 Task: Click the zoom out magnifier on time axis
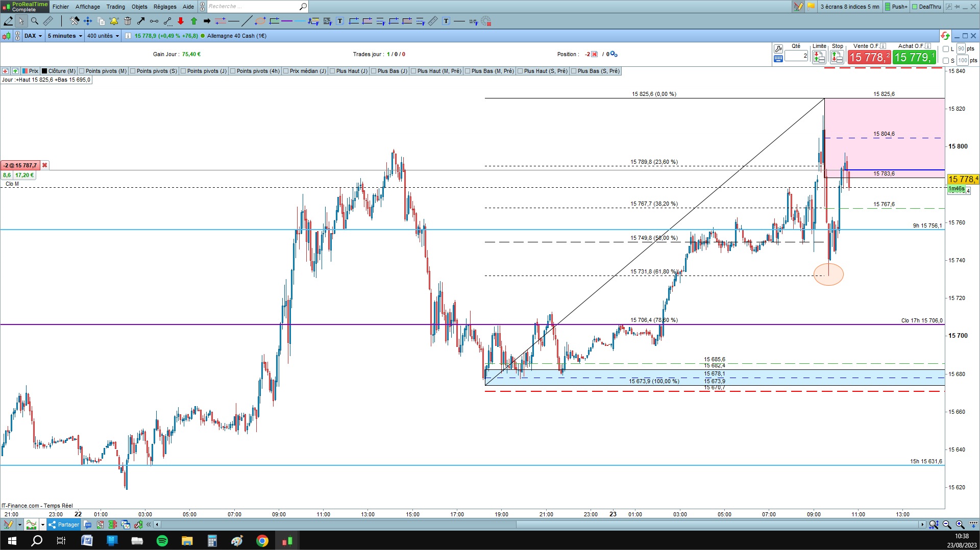pyautogui.click(x=947, y=524)
